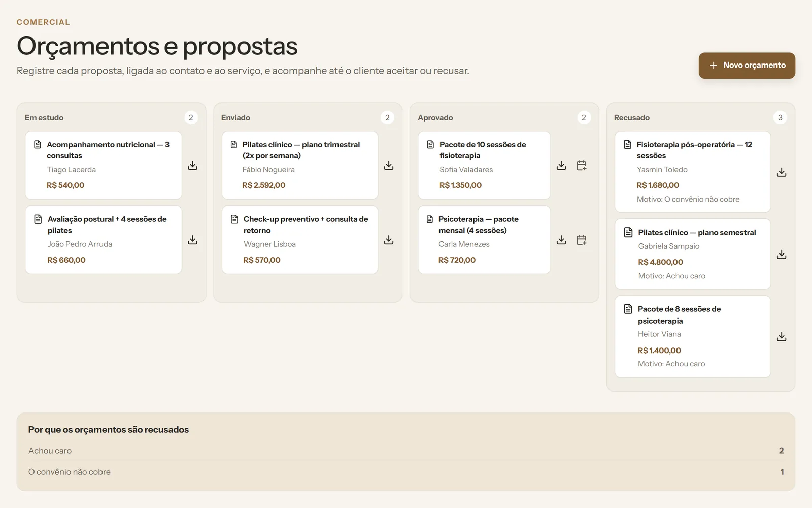Click calendar-plus icon for Carla Menezes
Screen dimensions: 812x508
582,240
